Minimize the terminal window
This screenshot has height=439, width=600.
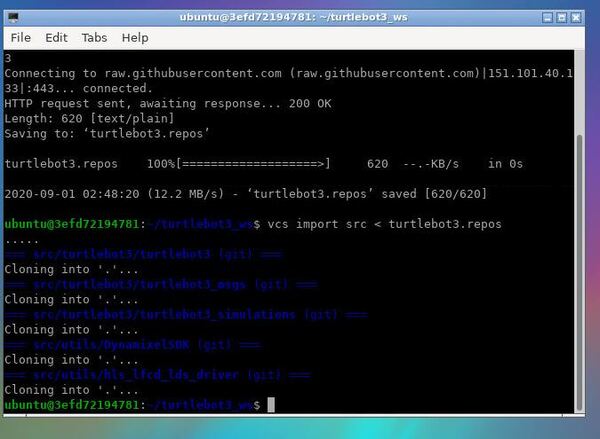click(547, 17)
